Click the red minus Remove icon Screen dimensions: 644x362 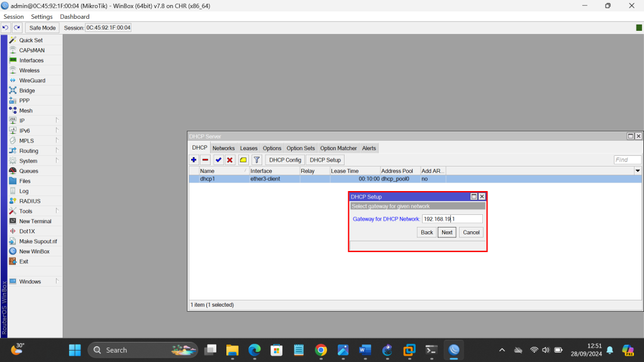[x=205, y=160]
